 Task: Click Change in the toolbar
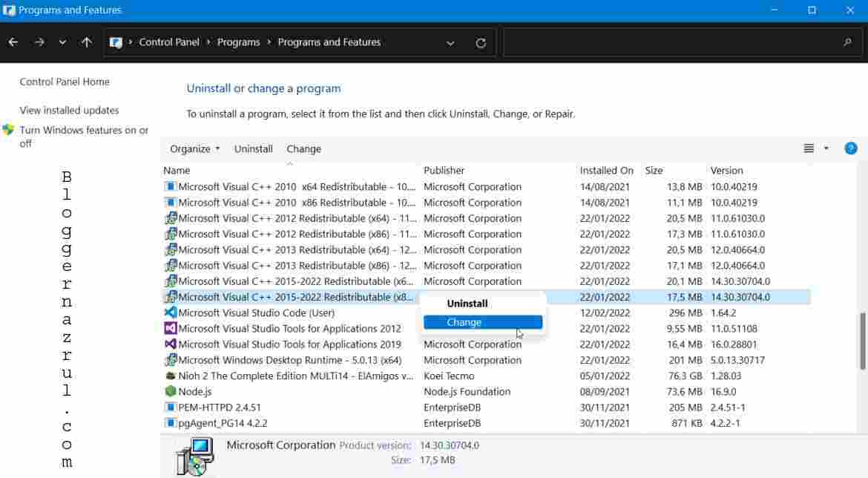(303, 148)
